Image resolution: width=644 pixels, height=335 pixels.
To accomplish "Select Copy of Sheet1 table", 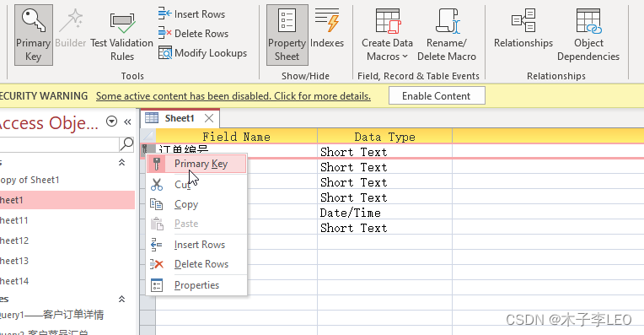I will (x=67, y=180).
